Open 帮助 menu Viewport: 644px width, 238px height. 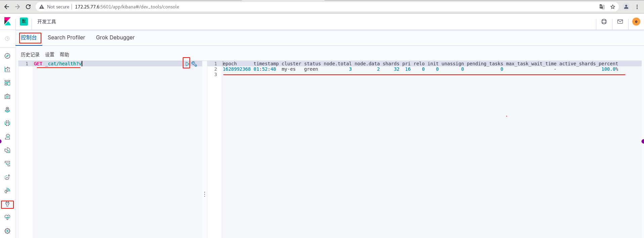65,55
